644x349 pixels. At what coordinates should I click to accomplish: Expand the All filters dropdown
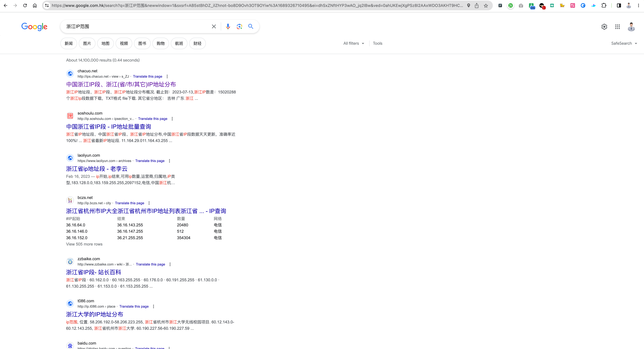[353, 44]
